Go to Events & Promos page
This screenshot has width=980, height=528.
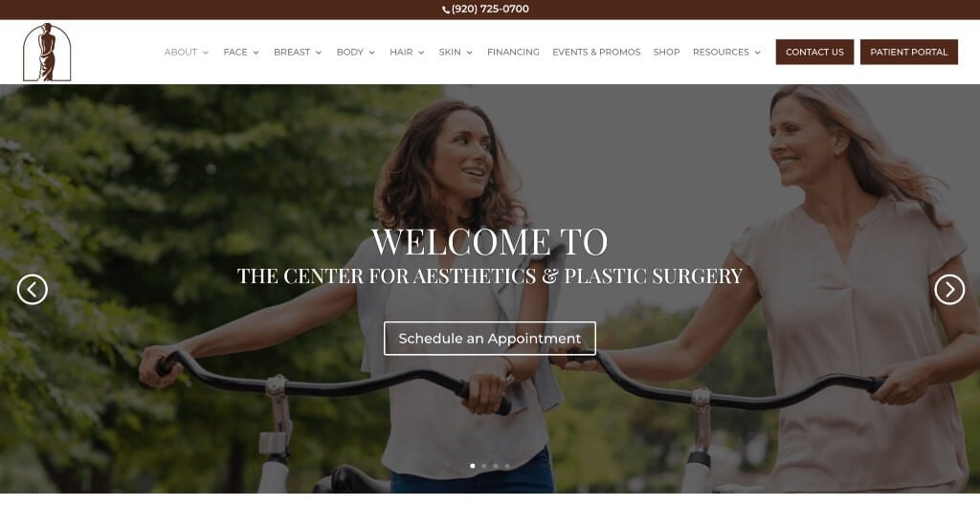tap(596, 52)
